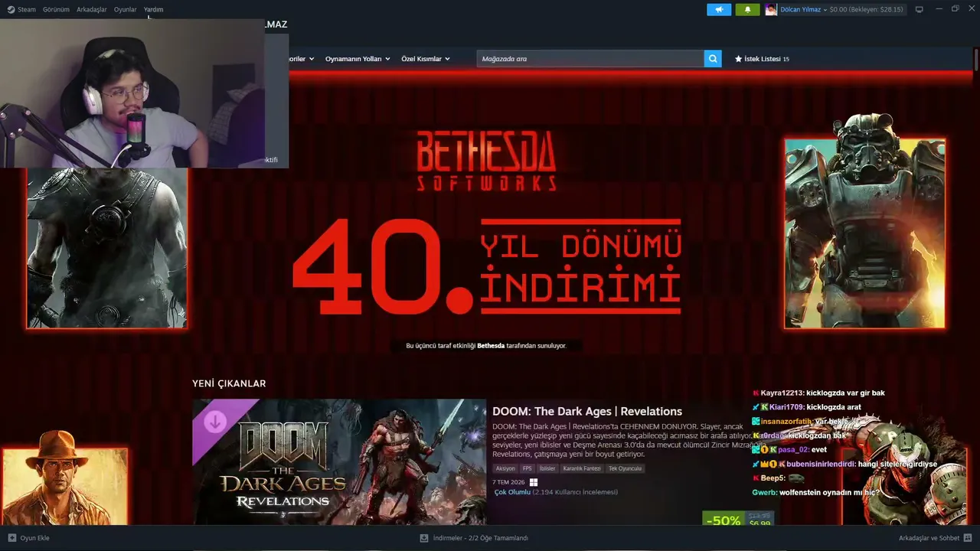Select the Tek Oyunculu tag

626,468
